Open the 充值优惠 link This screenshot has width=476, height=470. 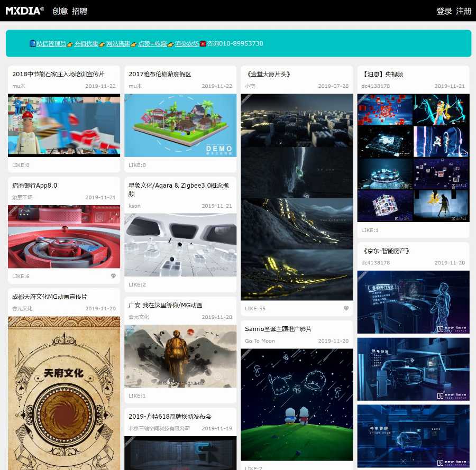(x=86, y=44)
